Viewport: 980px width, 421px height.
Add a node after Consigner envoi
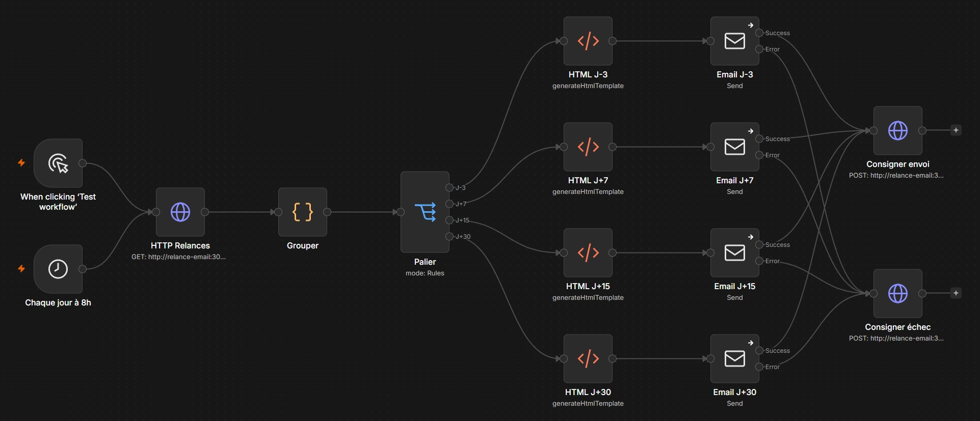click(956, 130)
